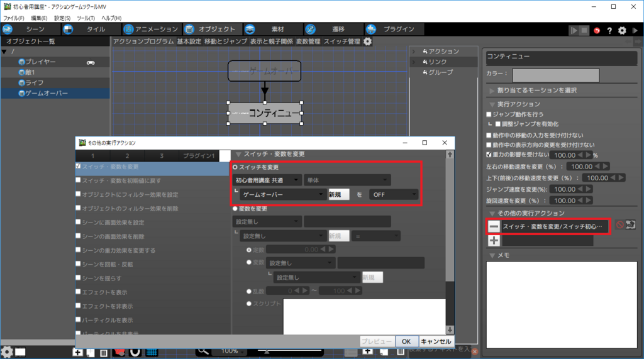Click キャンセル button
This screenshot has height=359, width=644.
point(436,341)
